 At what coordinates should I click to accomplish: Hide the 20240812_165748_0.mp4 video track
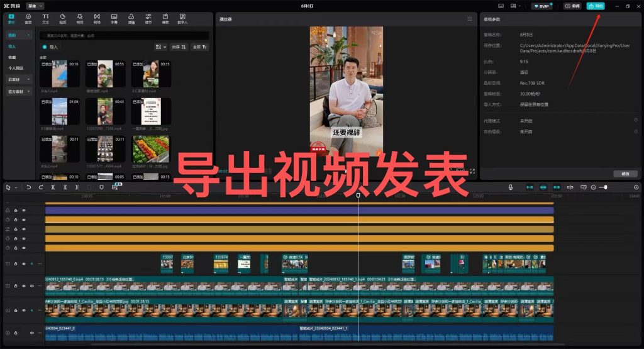pos(24,285)
